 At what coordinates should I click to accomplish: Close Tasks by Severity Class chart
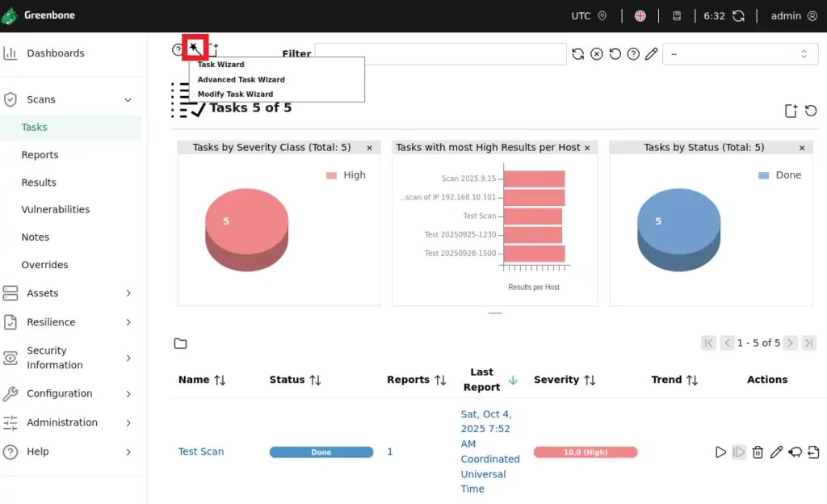(x=370, y=148)
